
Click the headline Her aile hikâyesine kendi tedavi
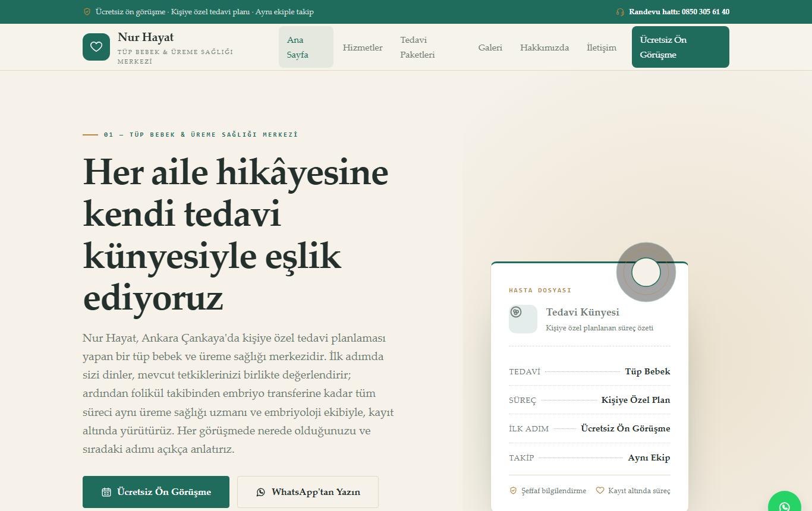click(x=236, y=194)
